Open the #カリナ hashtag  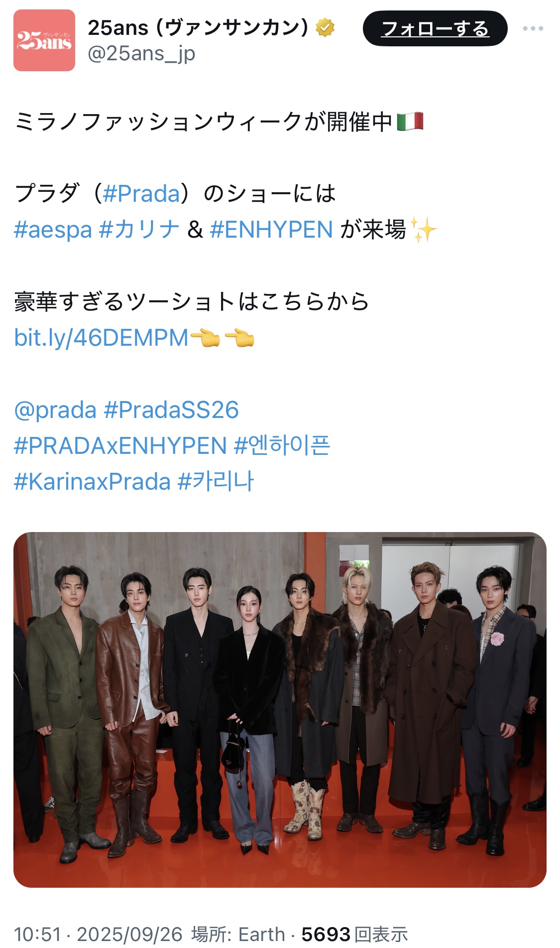tap(139, 230)
